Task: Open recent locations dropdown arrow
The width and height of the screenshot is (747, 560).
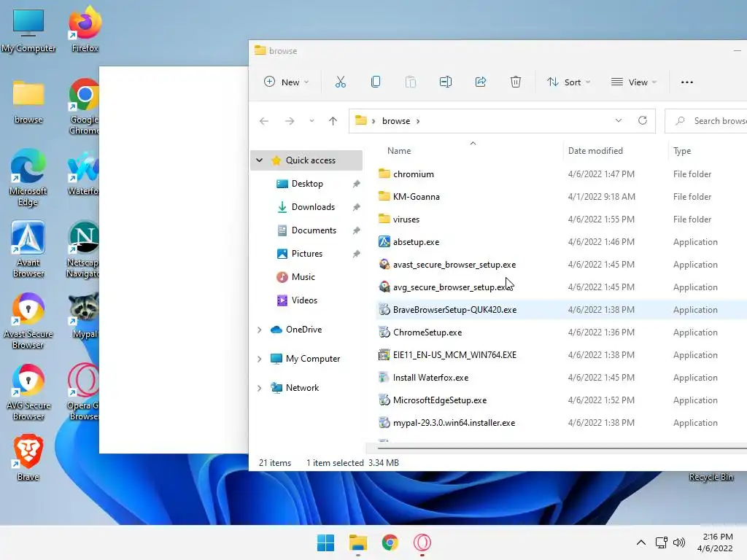Action: [x=311, y=121]
